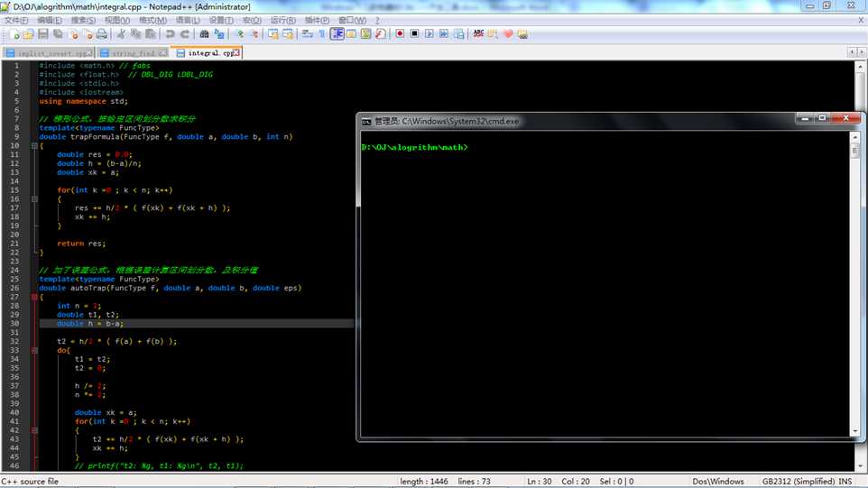Open the 编辑(E) menu

pos(50,20)
